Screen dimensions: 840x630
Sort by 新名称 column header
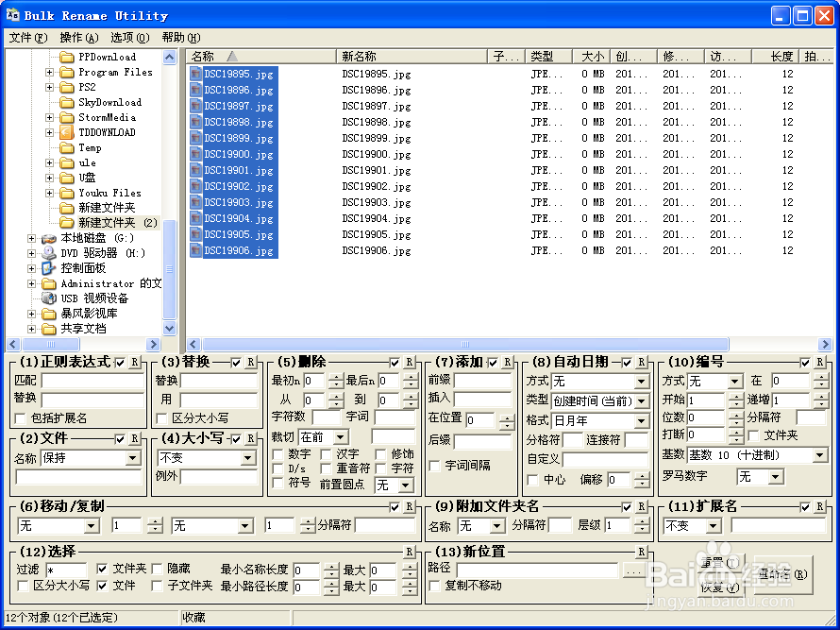pyautogui.click(x=412, y=57)
